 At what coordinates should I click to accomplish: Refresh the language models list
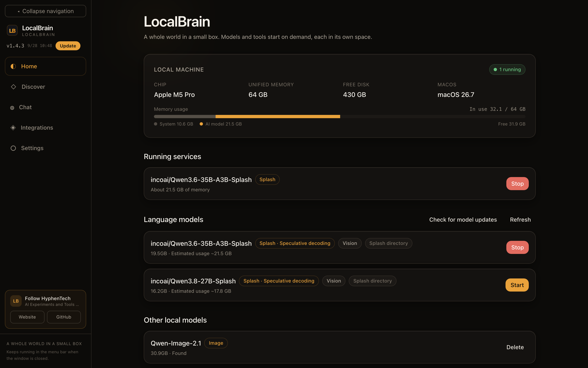click(x=520, y=220)
